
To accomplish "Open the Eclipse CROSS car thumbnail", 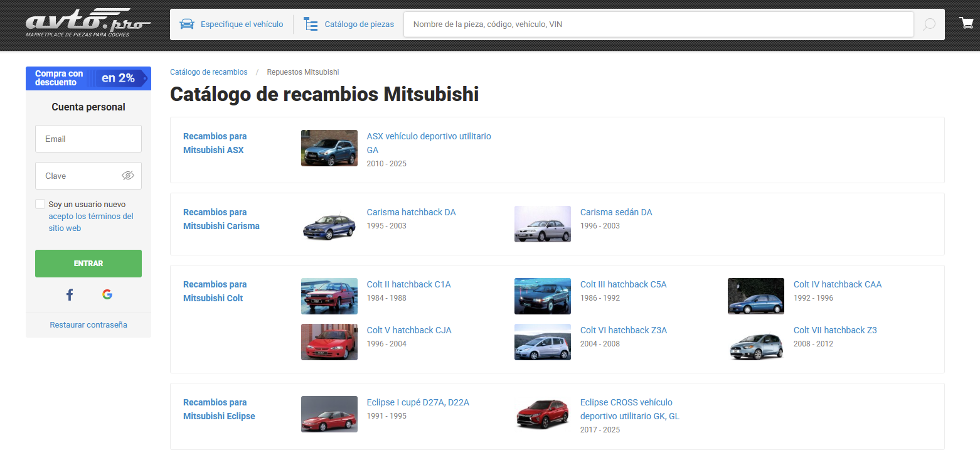I will 542,414.
